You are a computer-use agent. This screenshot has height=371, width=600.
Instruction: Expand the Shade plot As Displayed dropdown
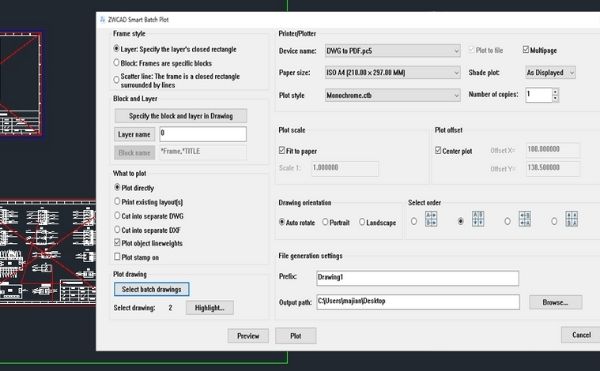pos(550,72)
